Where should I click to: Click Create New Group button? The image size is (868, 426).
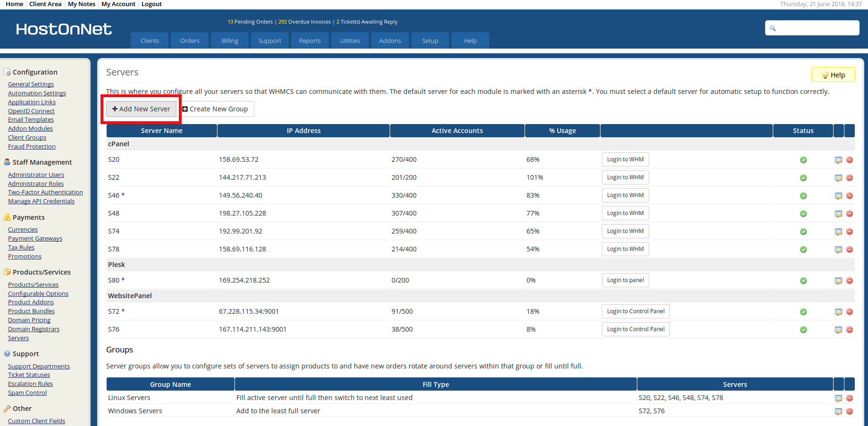point(215,109)
